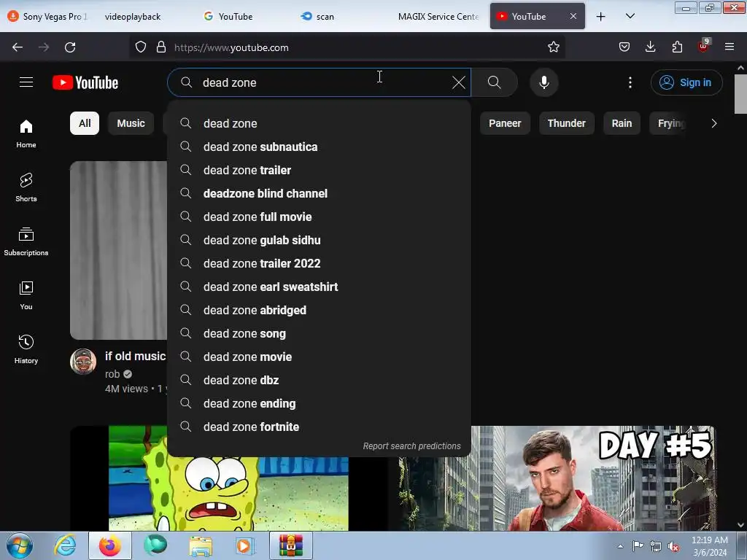The image size is (747, 560).
Task: Switch to the Sony Vegas Pro tab
Action: coord(48,17)
